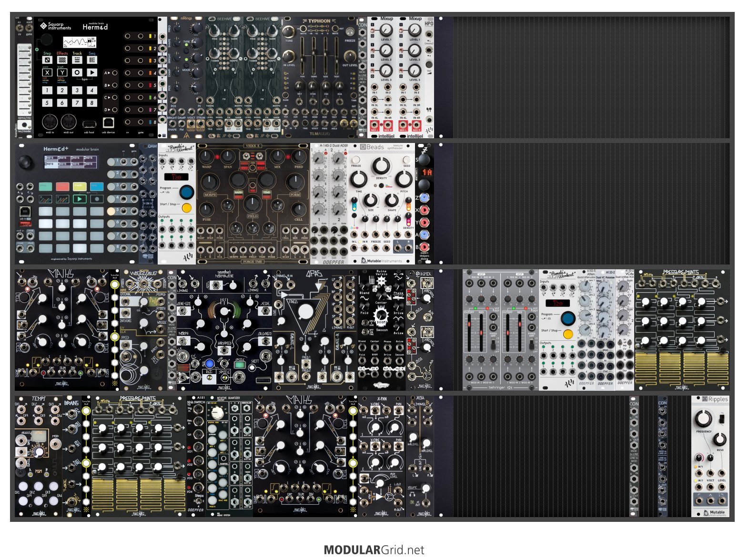Select the Tempi module
The height and width of the screenshot is (560, 749).
point(39,457)
